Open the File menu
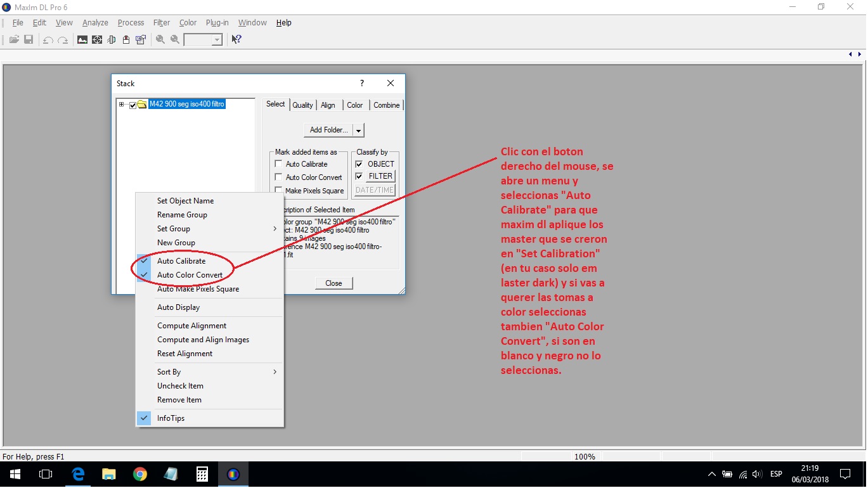This screenshot has height=488, width=868. click(18, 23)
